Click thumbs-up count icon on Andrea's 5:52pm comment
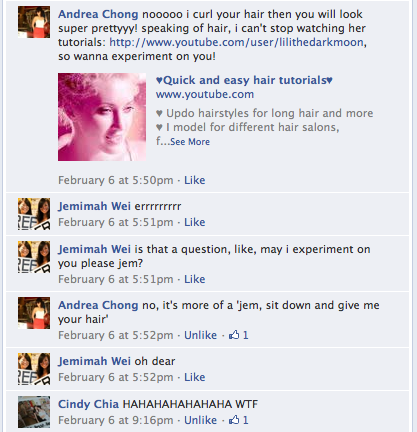Screen dimensions: 417x432 pyautogui.click(x=234, y=335)
